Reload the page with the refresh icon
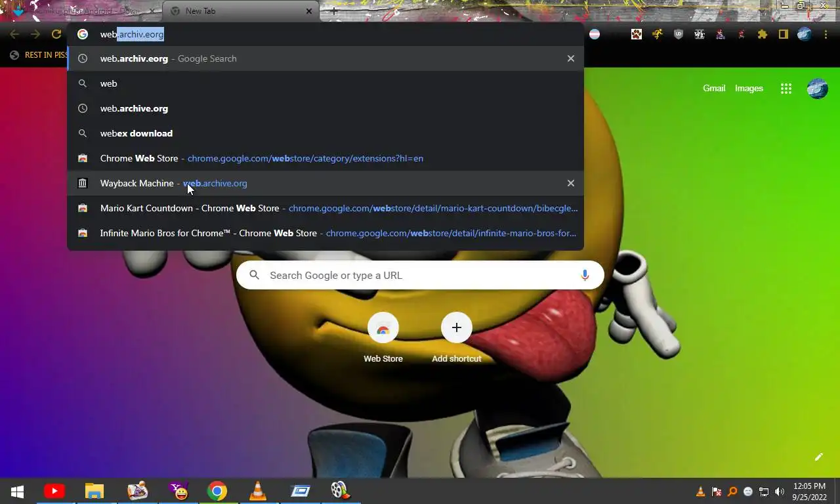 click(x=56, y=34)
